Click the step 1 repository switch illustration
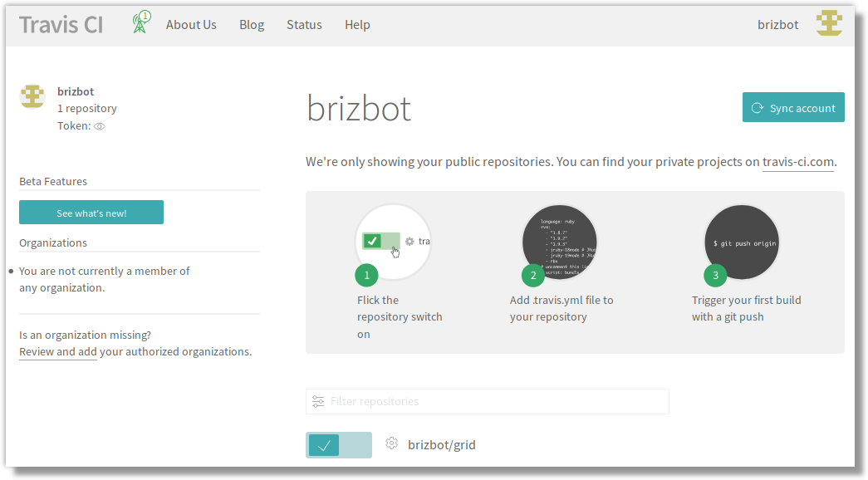868x480 pixels. 393,242
